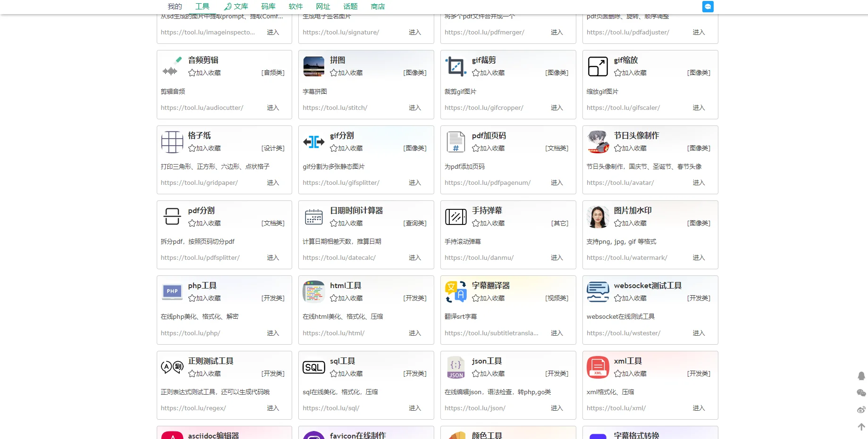Viewport: 868px width, 439px height.
Task: Open the pdf加页码 document icon
Action: [x=456, y=142]
